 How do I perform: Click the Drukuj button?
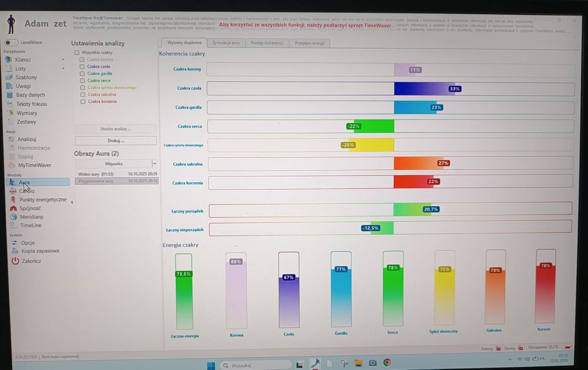(x=116, y=141)
